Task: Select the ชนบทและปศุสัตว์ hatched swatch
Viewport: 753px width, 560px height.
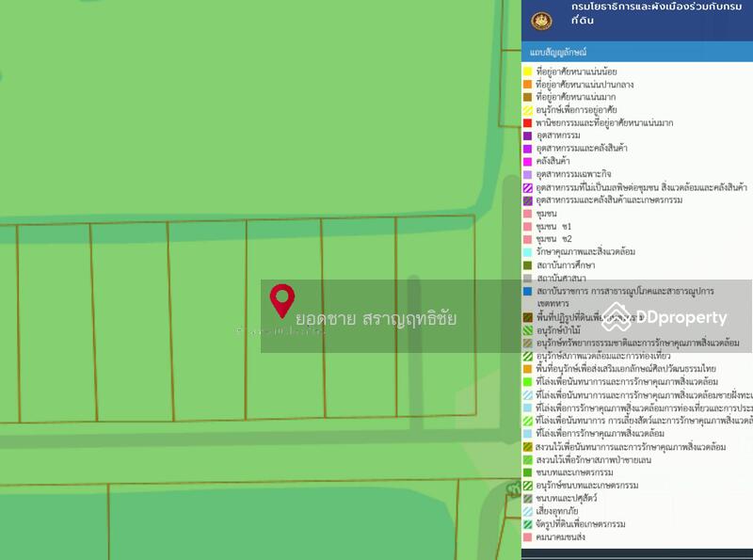Action: coord(527,498)
